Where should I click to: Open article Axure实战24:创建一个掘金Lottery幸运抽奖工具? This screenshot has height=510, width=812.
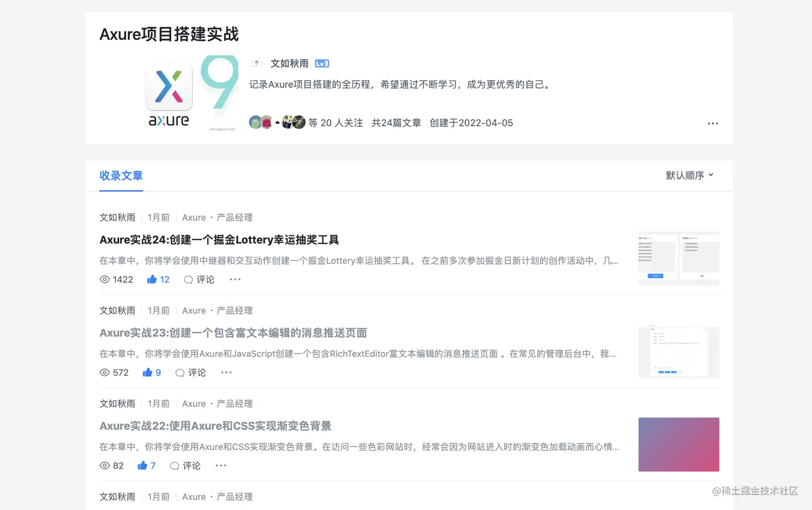(219, 240)
